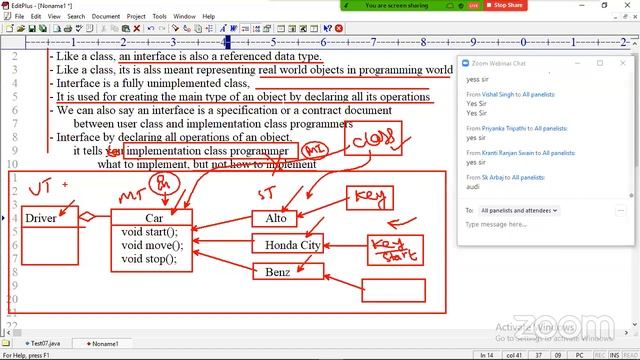
Task: Click the Set Font 'A' icon
Action: coord(223,29)
